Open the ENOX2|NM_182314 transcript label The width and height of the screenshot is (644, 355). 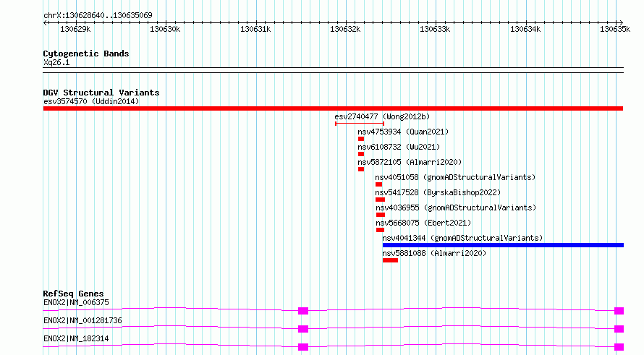(x=76, y=338)
